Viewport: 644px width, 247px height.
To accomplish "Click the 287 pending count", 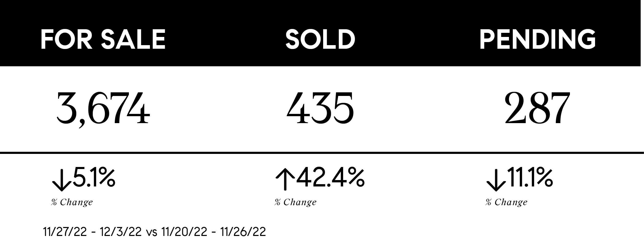I will click(x=537, y=108).
